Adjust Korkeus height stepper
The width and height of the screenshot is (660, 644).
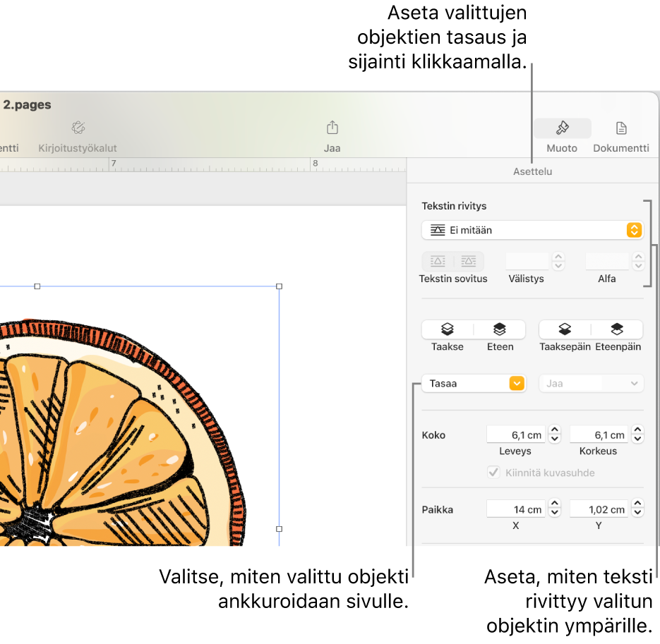coord(637,434)
